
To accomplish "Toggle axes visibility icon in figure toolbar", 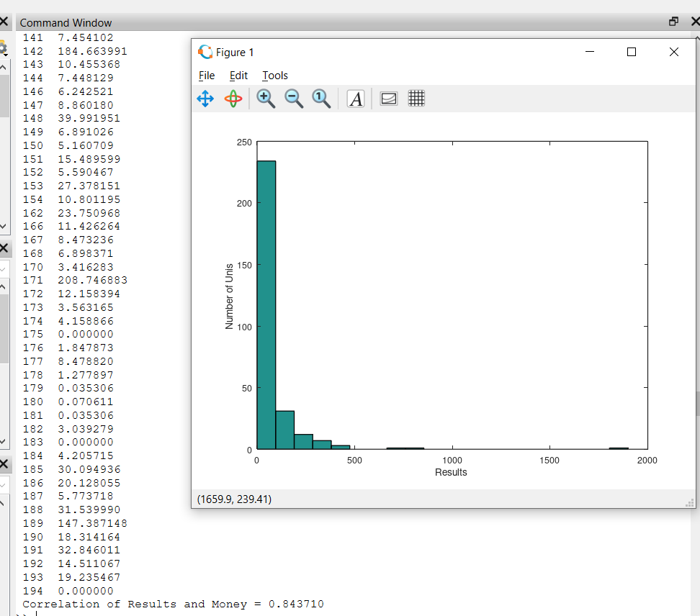I will pyautogui.click(x=389, y=99).
